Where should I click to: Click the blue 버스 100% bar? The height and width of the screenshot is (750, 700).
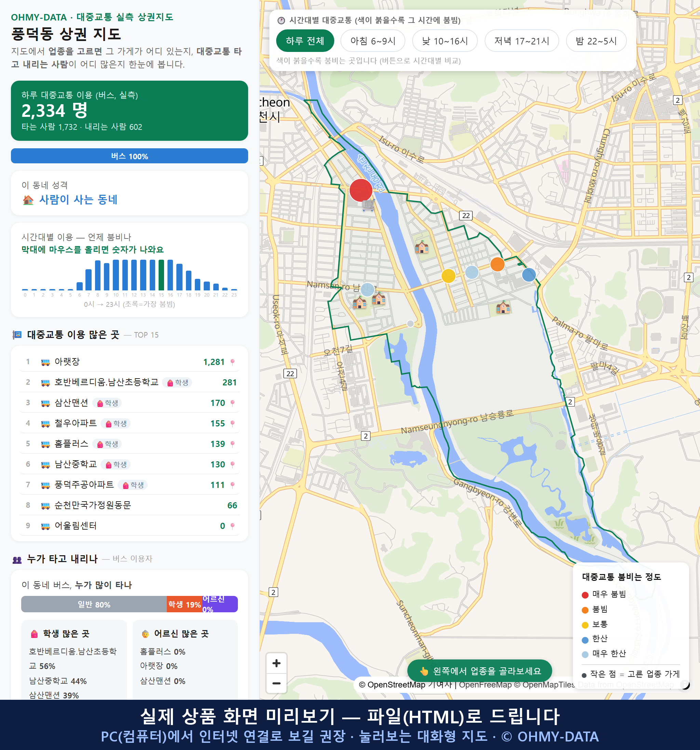click(x=130, y=156)
